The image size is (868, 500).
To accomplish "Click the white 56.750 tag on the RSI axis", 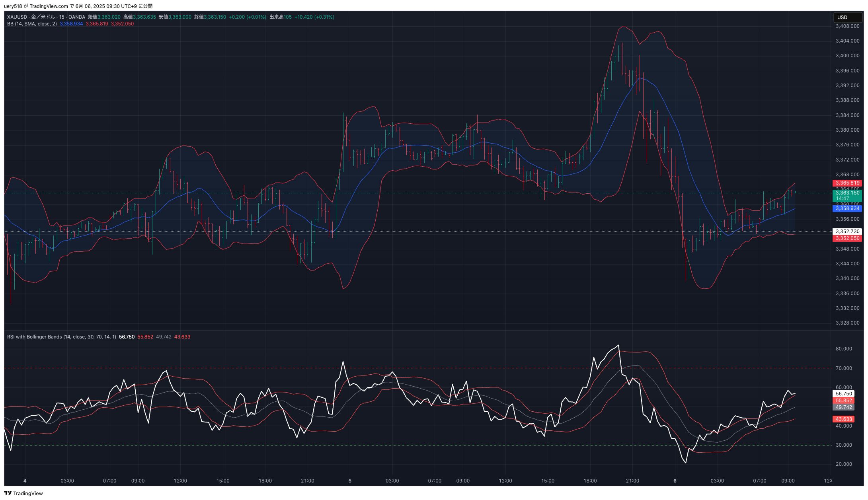I will click(x=844, y=394).
